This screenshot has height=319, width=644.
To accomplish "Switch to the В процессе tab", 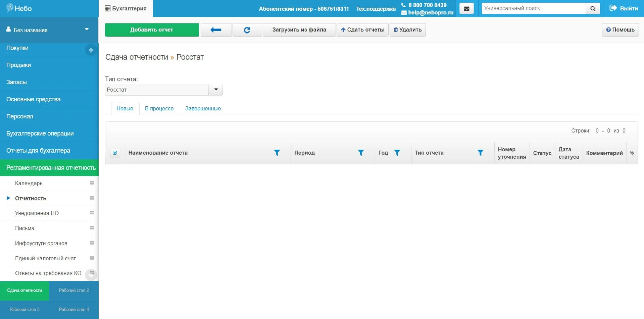I will (159, 108).
